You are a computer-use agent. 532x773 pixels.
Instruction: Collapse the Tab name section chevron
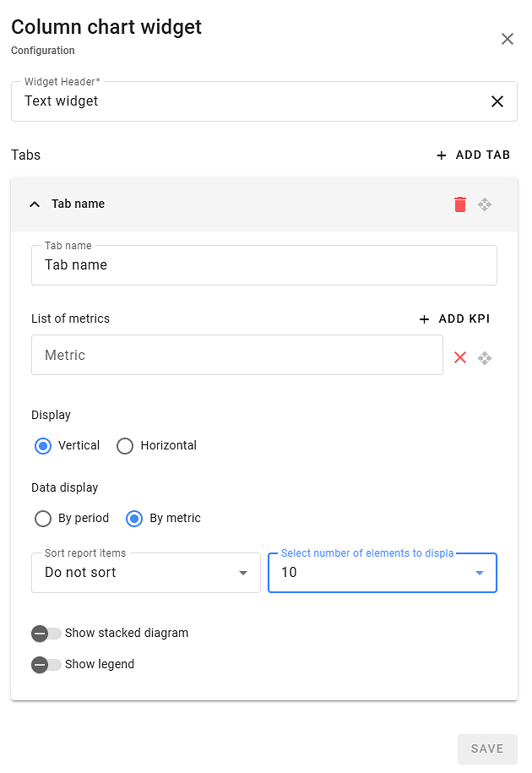click(35, 204)
